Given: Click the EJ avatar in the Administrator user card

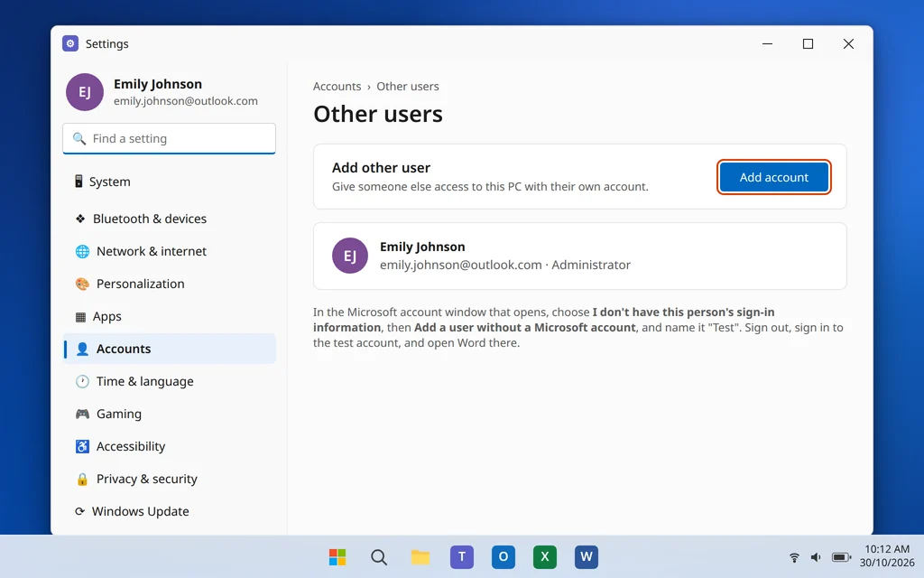Looking at the screenshot, I should (350, 256).
